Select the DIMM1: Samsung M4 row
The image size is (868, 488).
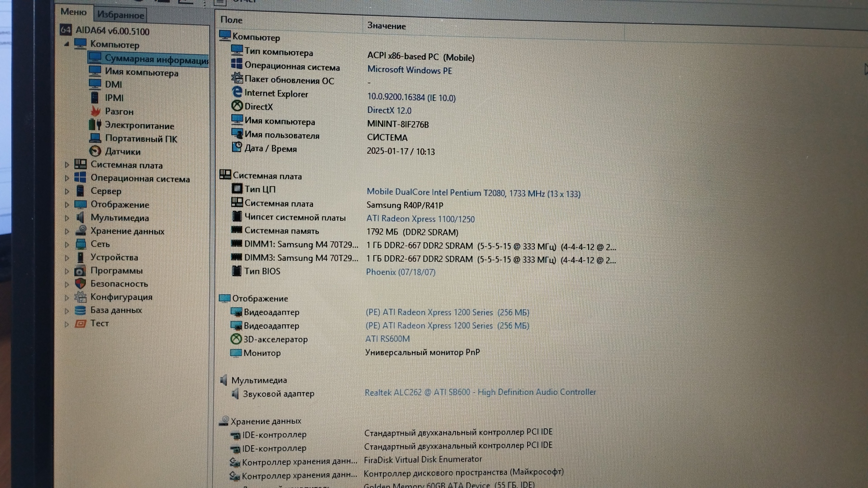(423, 245)
